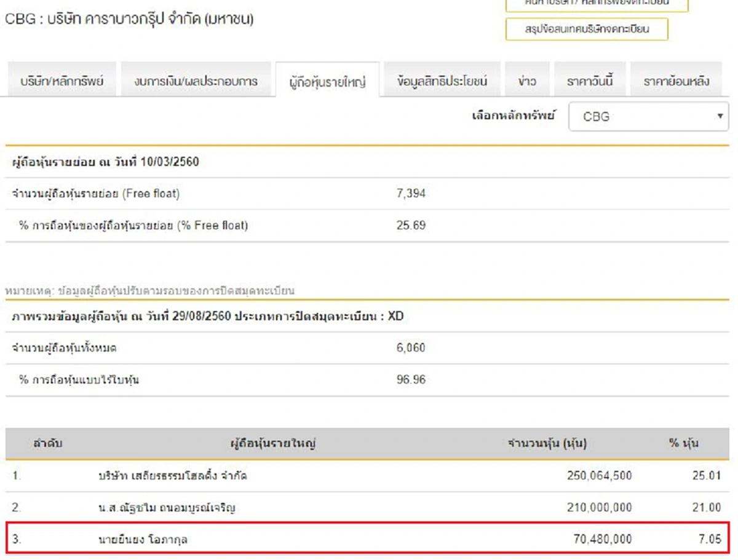Viewport: 738px width, 560px height.
Task: Select the share count 70,480,000
Action: click(x=602, y=540)
